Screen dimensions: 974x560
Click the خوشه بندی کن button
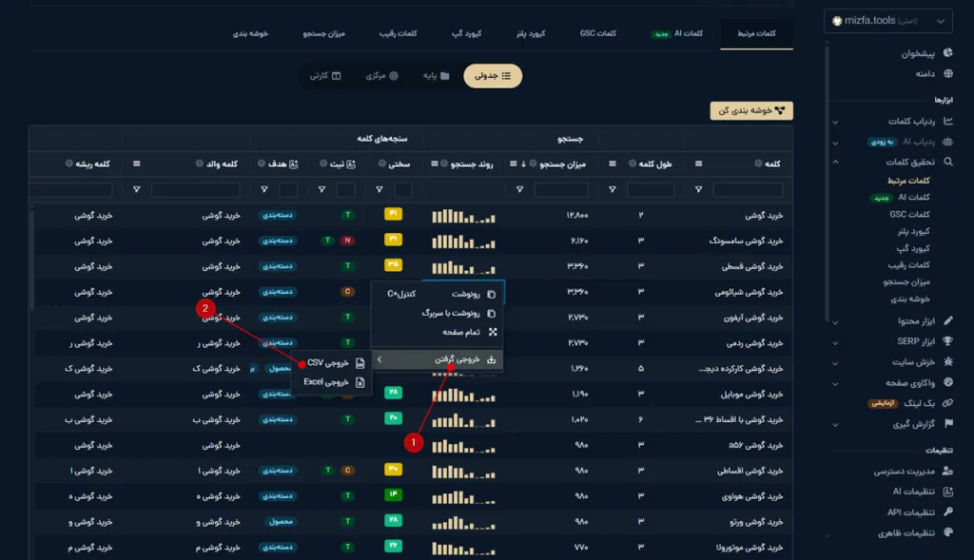pos(751,110)
